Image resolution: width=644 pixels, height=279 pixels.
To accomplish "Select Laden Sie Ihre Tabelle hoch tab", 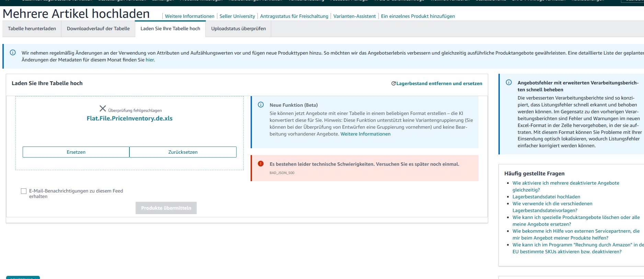I will (170, 28).
